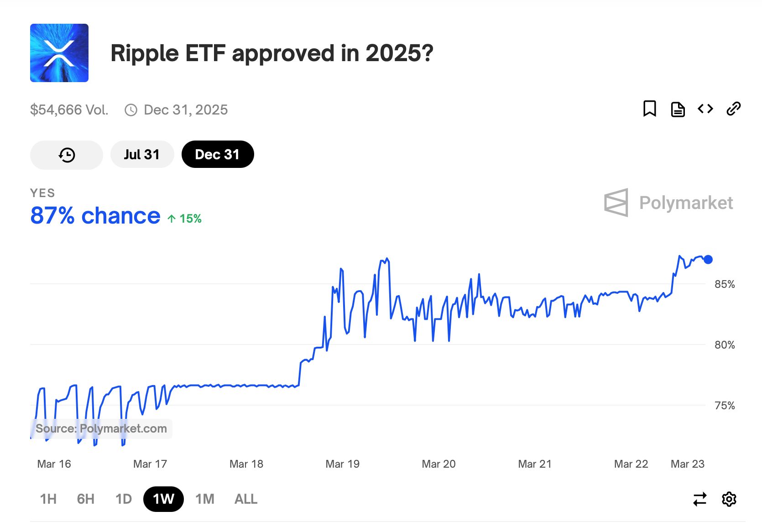Click the order flip arrows icon
This screenshot has width=762, height=532.
(x=699, y=499)
